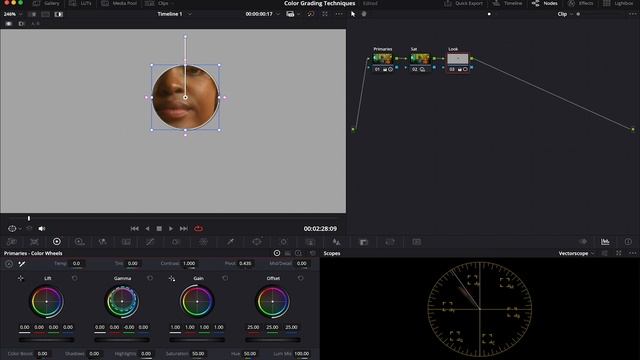Open the Power Window palette
Screen dimensions: 640x360
[257, 242]
